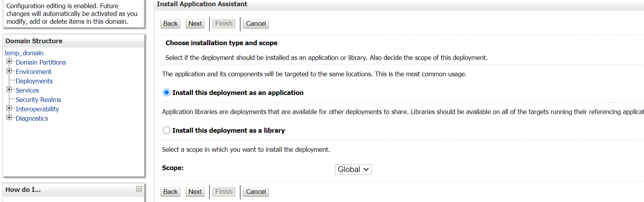The width and height of the screenshot is (644, 202).
Task: Open the Environment link in tree
Action: click(x=33, y=72)
